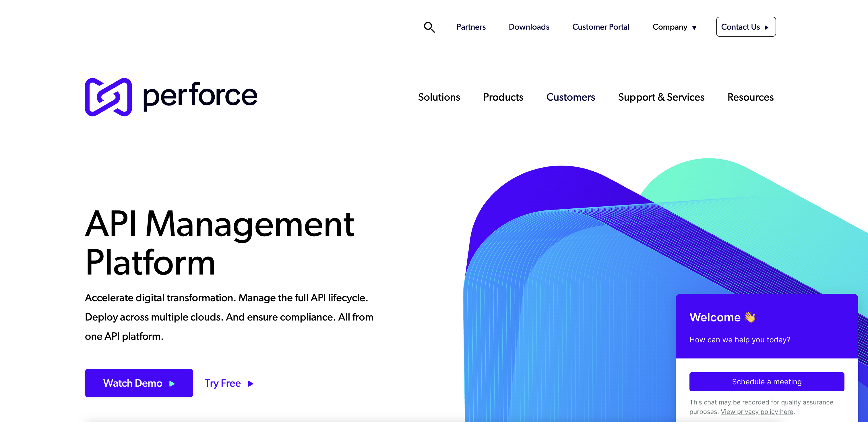The height and width of the screenshot is (422, 868).
Task: Click the arrow next to Try Free
Action: pyautogui.click(x=250, y=383)
